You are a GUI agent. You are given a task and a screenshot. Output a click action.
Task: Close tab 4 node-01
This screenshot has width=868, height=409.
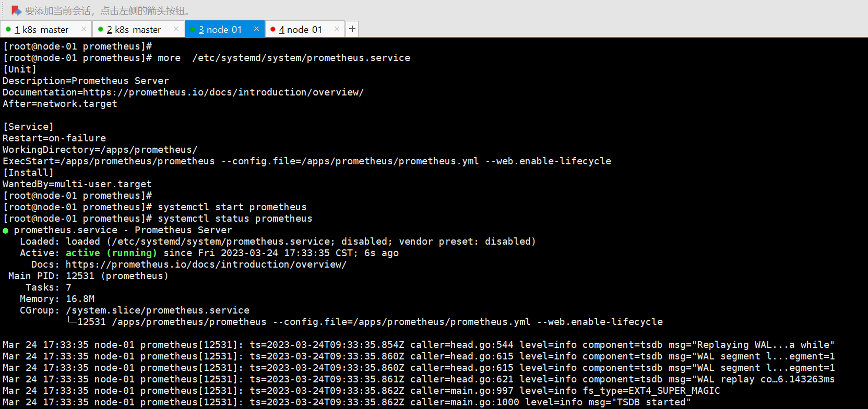pos(337,29)
